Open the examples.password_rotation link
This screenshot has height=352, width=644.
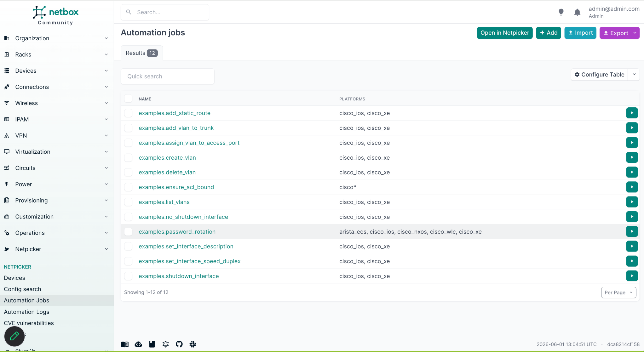click(x=177, y=232)
